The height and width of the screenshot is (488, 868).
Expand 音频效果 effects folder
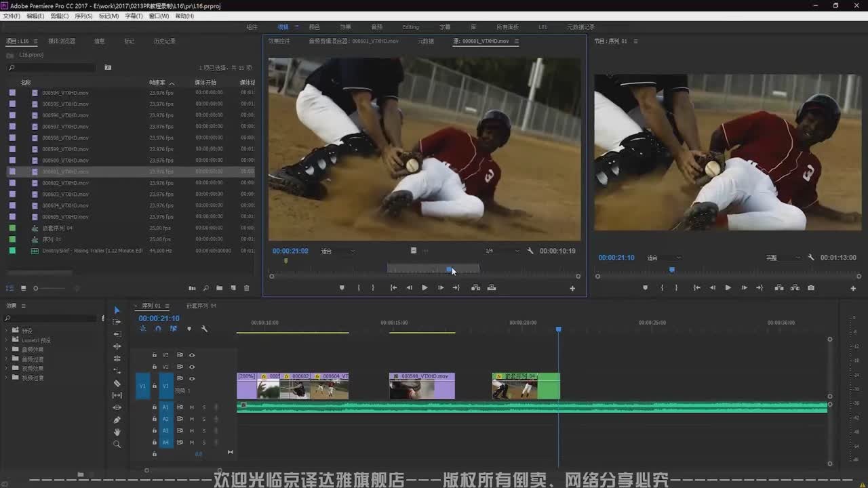pyautogui.click(x=7, y=350)
